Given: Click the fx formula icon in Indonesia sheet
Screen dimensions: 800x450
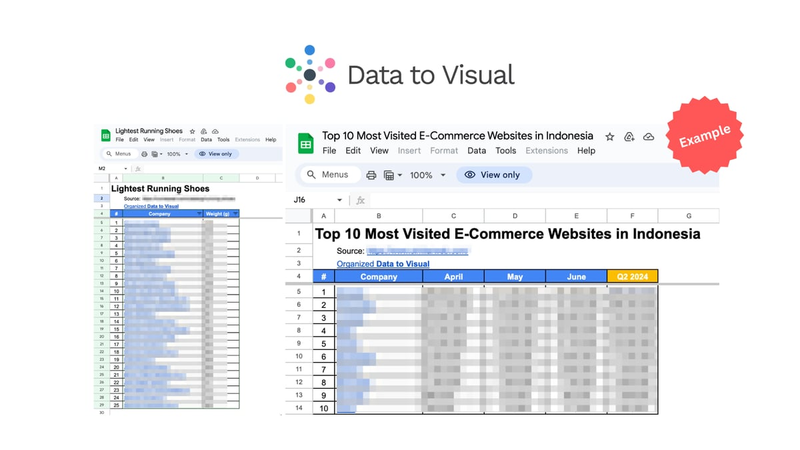Looking at the screenshot, I should 360,200.
